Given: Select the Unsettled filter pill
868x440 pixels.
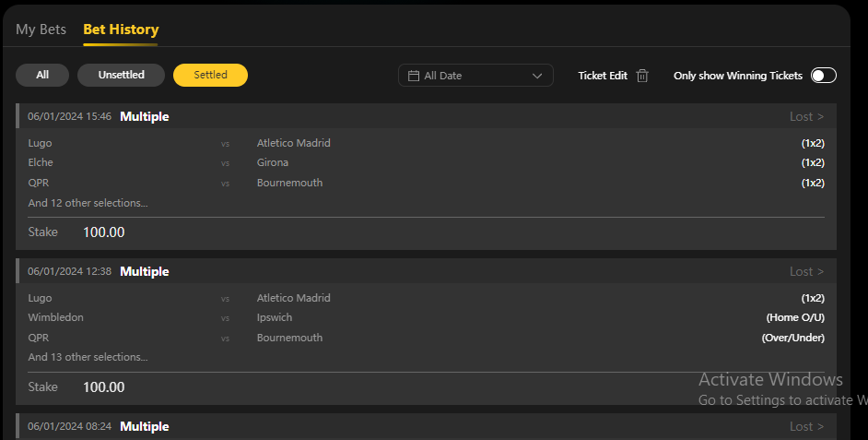Looking at the screenshot, I should click(121, 75).
